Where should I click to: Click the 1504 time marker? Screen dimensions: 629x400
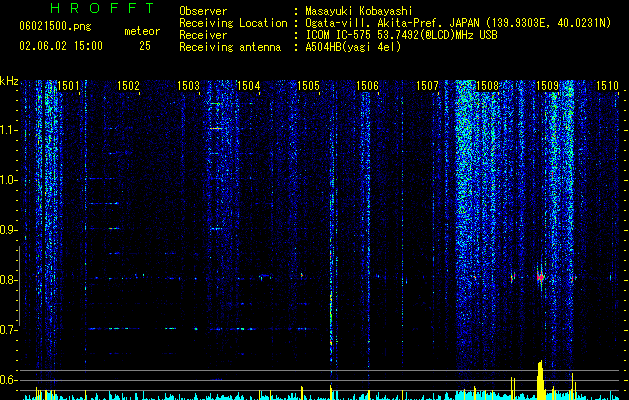[x=248, y=85]
